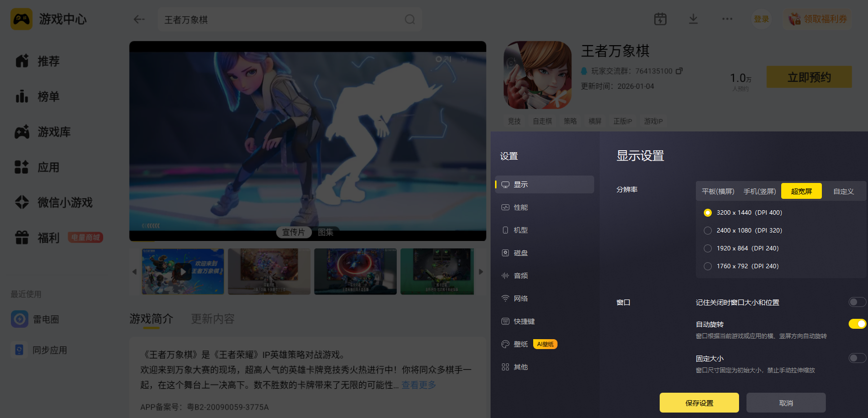Switch to 超宽屏 resolution tab

click(x=802, y=191)
